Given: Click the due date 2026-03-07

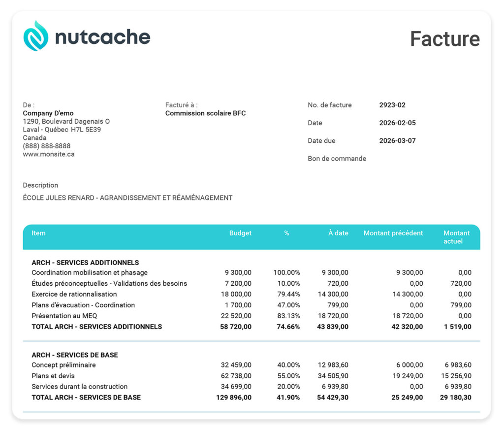Looking at the screenshot, I should pyautogui.click(x=397, y=140).
